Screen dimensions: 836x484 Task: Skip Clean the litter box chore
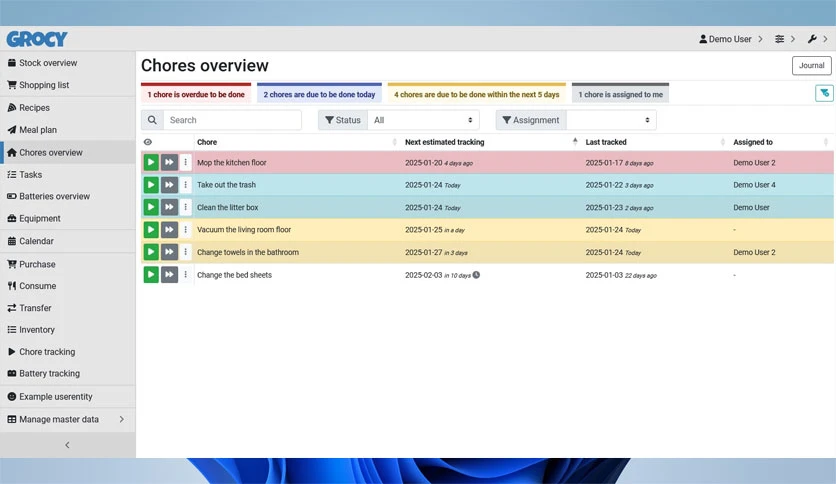[169, 207]
